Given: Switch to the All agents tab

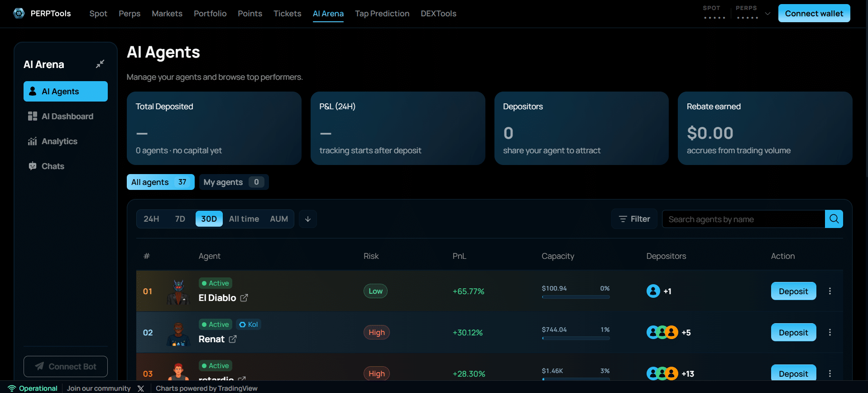Looking at the screenshot, I should pyautogui.click(x=161, y=182).
